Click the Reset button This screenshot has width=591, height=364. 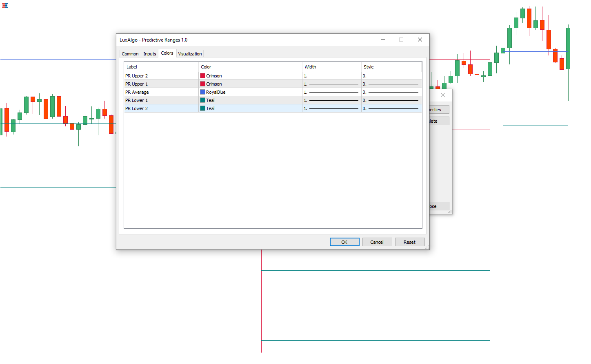(x=410, y=242)
